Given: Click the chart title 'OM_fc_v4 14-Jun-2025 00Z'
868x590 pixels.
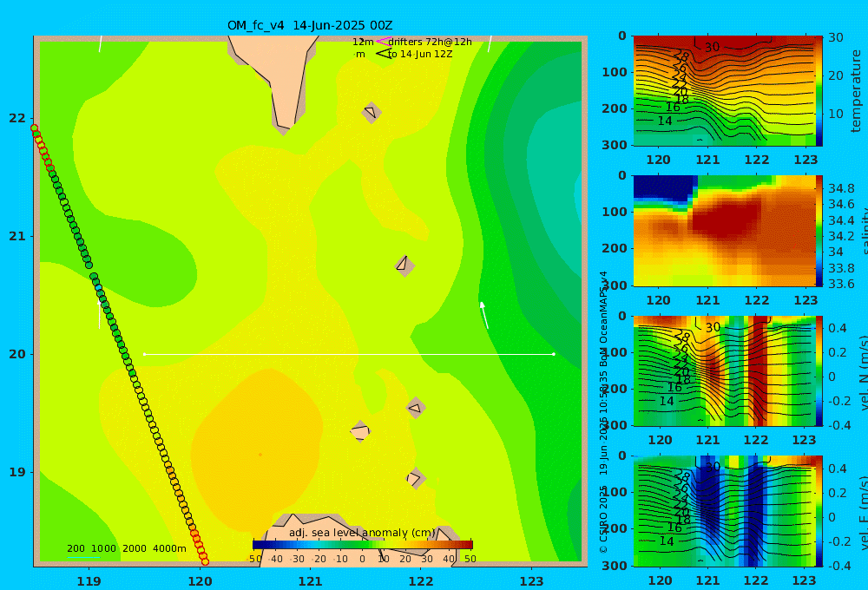Looking at the screenshot, I should pyautogui.click(x=310, y=25).
